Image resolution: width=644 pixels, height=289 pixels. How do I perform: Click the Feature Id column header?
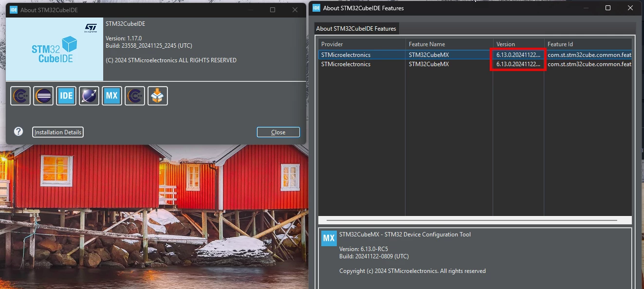[x=589, y=44]
